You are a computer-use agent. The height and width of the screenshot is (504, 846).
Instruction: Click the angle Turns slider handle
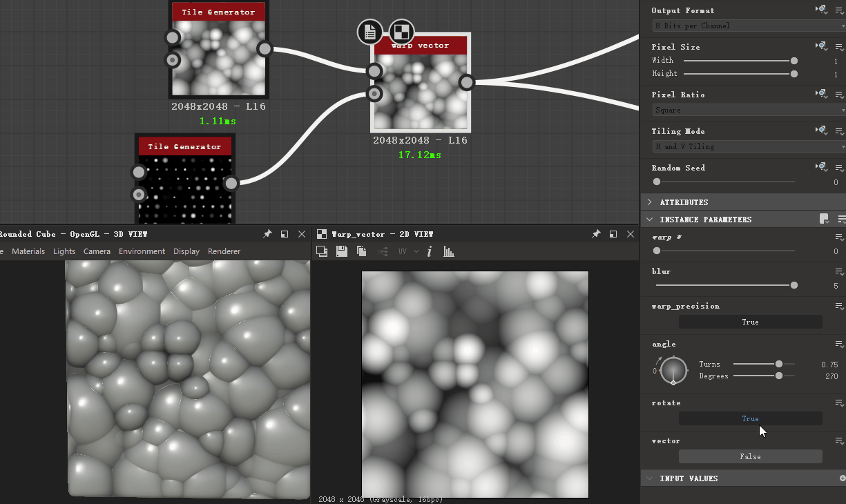click(x=779, y=364)
